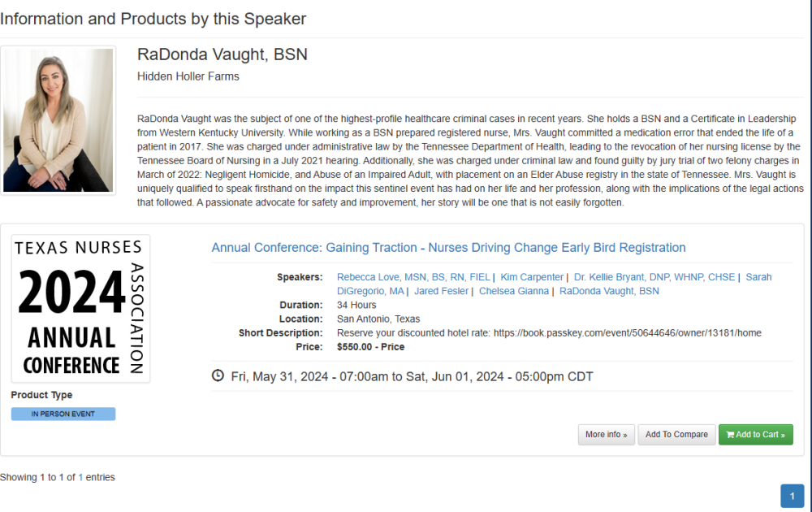812x512 pixels.
Task: Click the Add To Compare button
Action: click(676, 435)
